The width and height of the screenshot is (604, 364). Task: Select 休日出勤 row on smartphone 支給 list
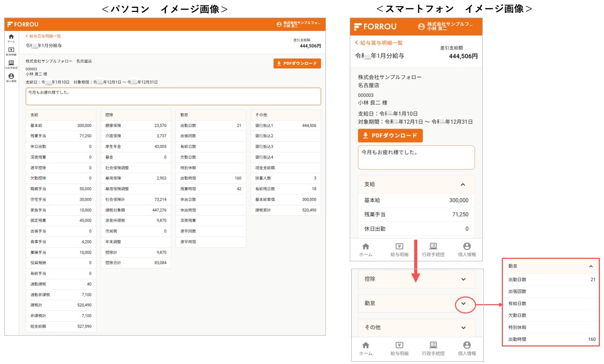coord(416,229)
